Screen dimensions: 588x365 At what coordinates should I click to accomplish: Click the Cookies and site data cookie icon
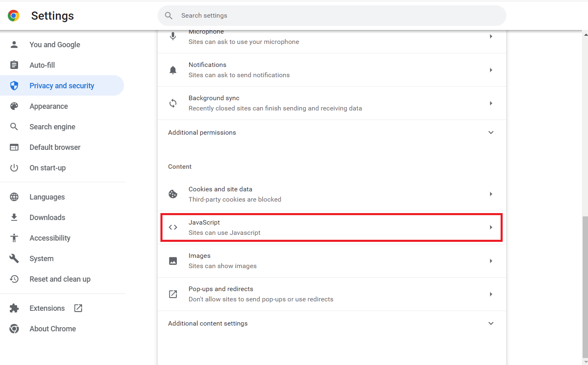coord(173,194)
